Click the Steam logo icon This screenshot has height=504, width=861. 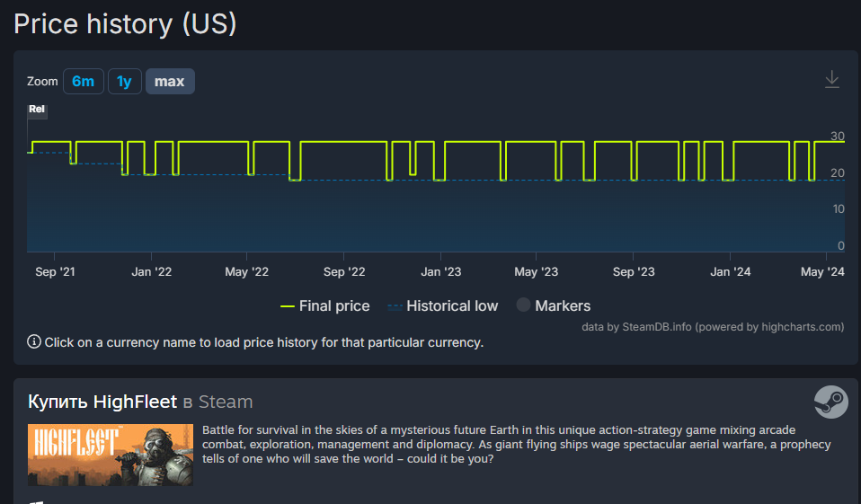point(830,402)
